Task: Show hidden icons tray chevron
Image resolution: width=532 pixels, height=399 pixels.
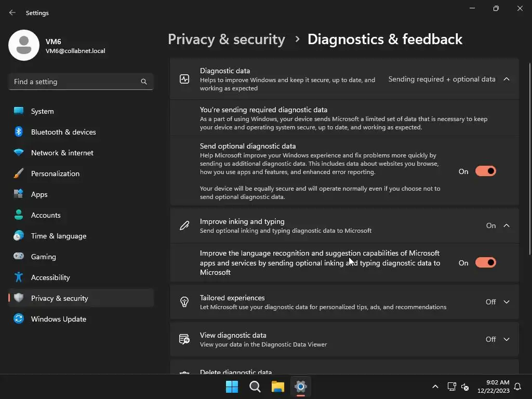Action: tap(435, 387)
